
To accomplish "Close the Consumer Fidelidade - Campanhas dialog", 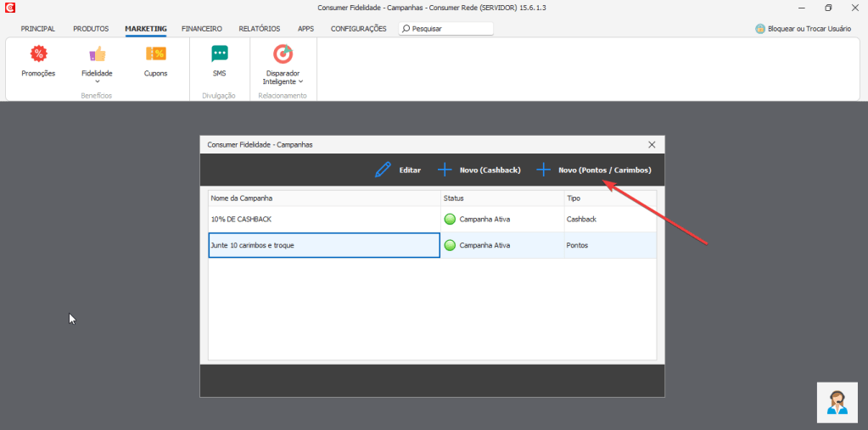I will pyautogui.click(x=652, y=144).
